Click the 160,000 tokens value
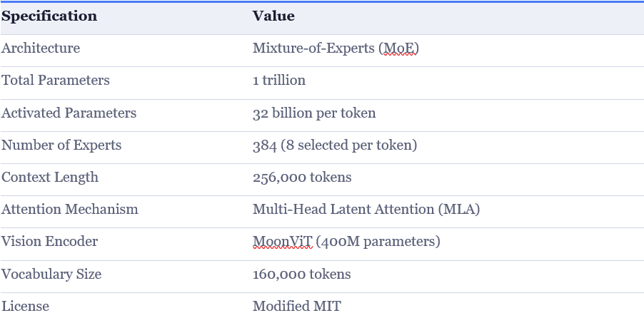Screen dimensions: 644x323 tap(302, 275)
